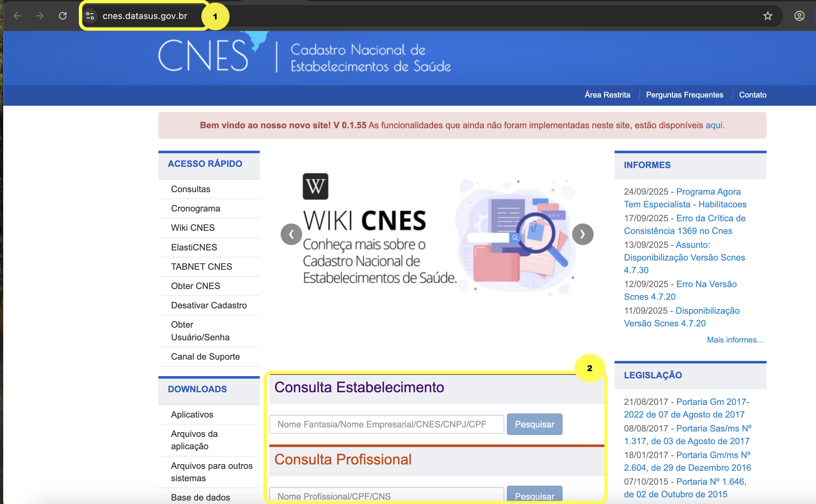Image resolution: width=816 pixels, height=504 pixels.
Task: Open site information icon in address bar
Action: click(x=90, y=16)
